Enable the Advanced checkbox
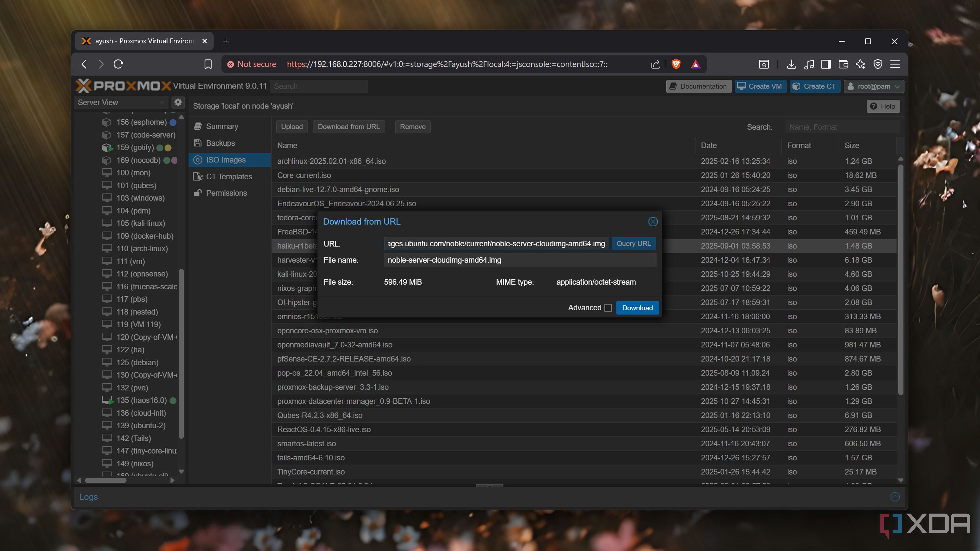Viewport: 980px width, 551px height. [x=608, y=308]
